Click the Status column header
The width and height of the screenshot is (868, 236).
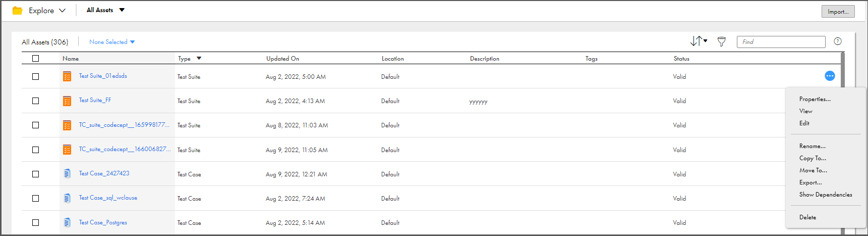(681, 59)
